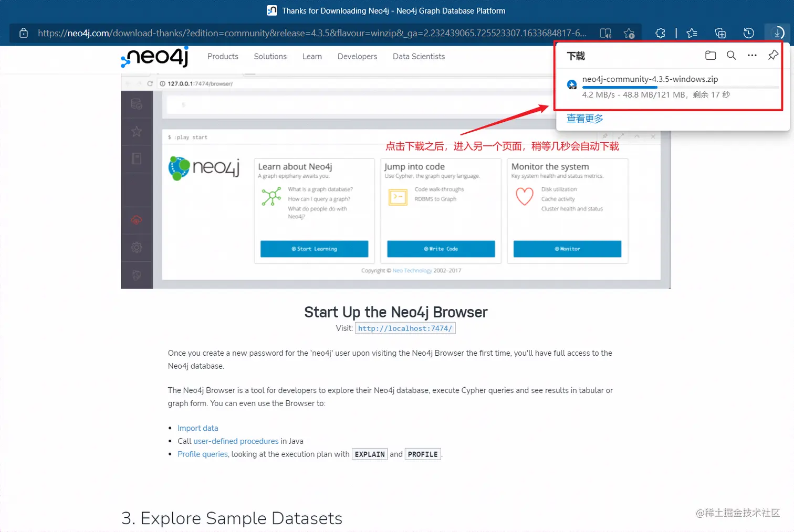The width and height of the screenshot is (794, 532).
Task: Open browsing history clock icon
Action: click(749, 33)
